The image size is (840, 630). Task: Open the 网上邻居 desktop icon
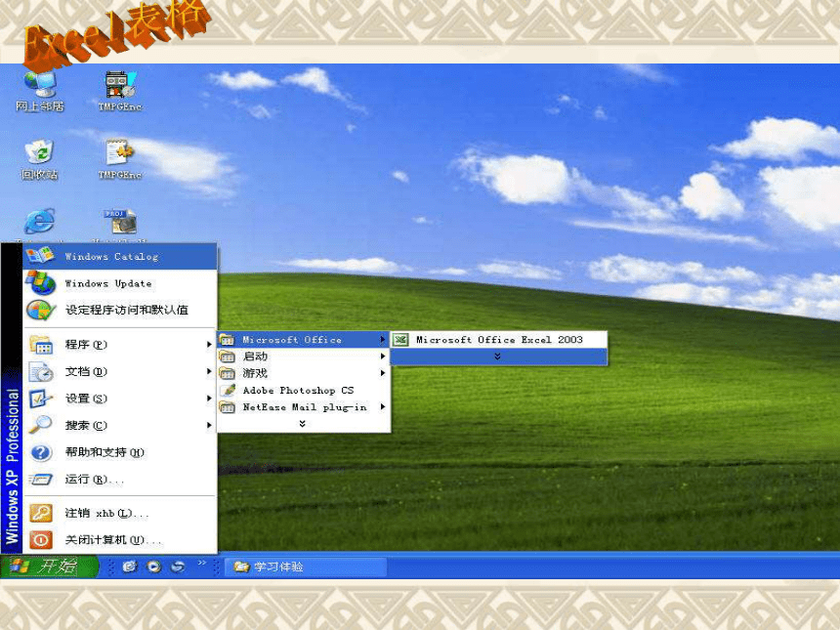click(x=40, y=91)
